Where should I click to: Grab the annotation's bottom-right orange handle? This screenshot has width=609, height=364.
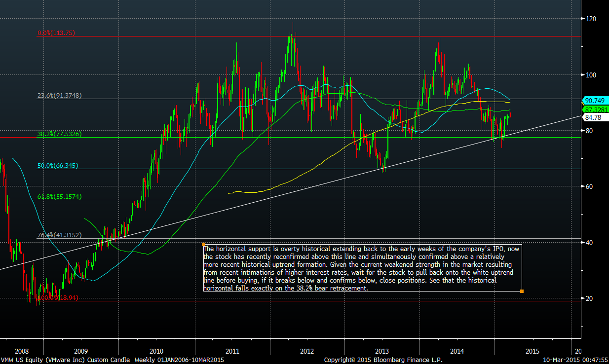coord(522,291)
